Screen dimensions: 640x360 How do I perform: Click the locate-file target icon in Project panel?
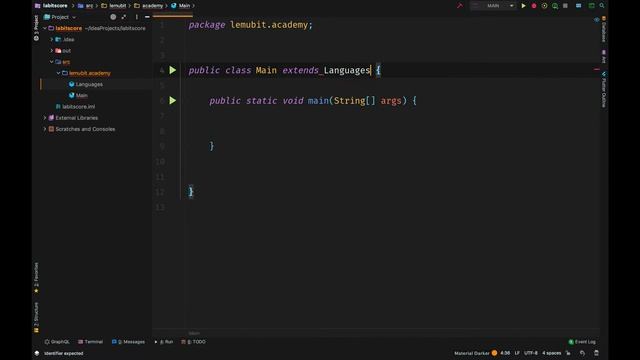pyautogui.click(x=113, y=17)
